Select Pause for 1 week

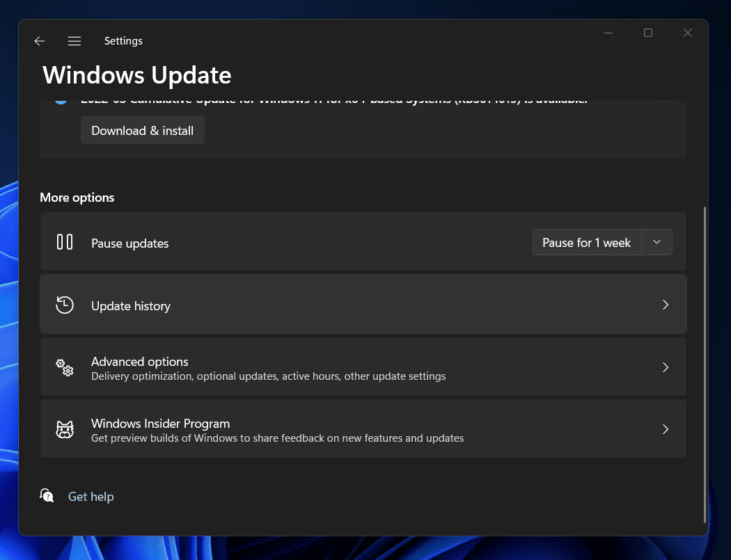[586, 242]
